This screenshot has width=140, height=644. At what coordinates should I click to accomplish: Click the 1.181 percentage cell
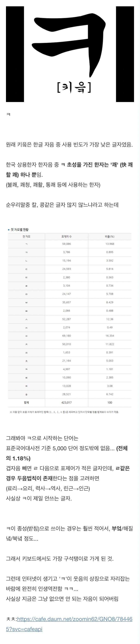click(110, 369)
